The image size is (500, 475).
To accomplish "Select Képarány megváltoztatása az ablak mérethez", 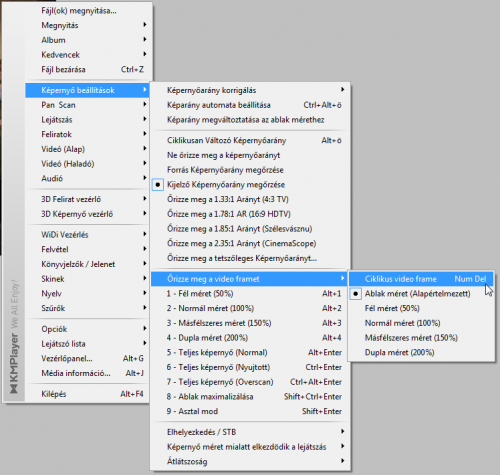I will pos(250,120).
